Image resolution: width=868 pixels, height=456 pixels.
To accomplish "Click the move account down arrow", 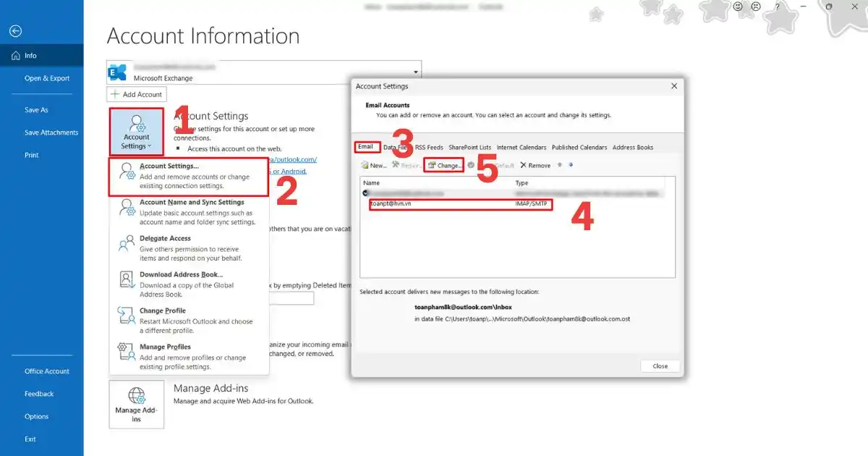I will 571,165.
